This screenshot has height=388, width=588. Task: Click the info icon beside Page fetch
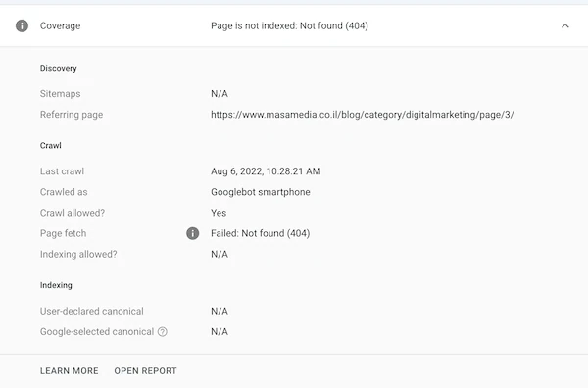coord(193,233)
